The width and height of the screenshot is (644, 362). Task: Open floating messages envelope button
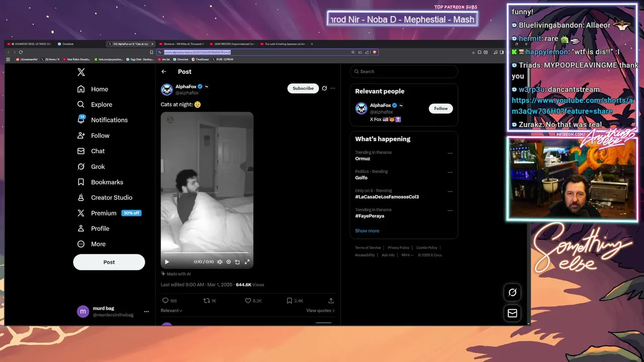pyautogui.click(x=512, y=313)
